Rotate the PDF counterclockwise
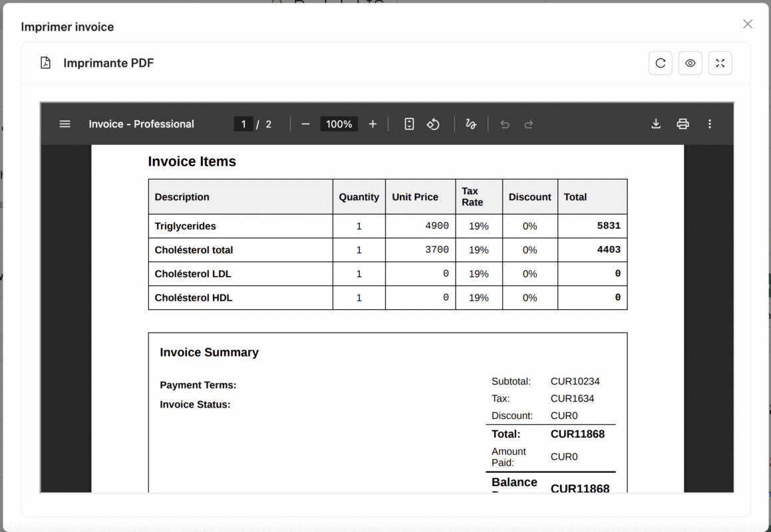This screenshot has width=771, height=532. click(433, 124)
